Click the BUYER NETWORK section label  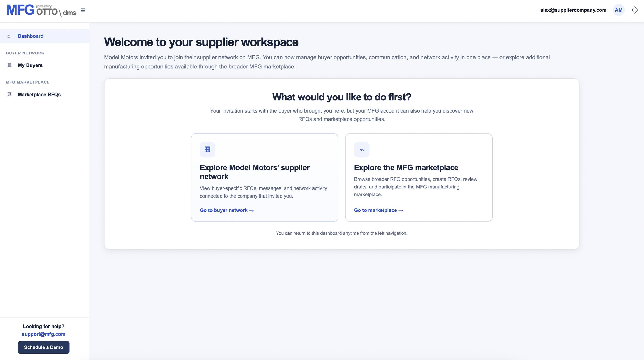[25, 53]
